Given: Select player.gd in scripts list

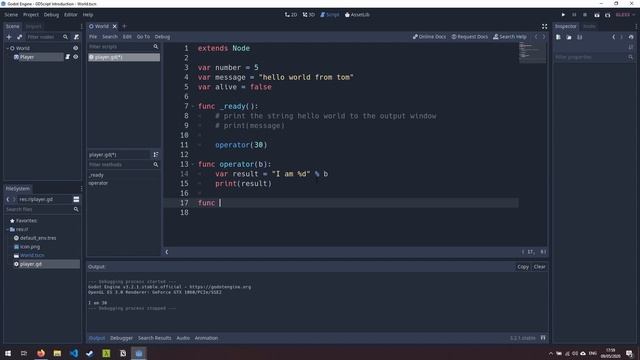Looking at the screenshot, I should tap(124, 57).
